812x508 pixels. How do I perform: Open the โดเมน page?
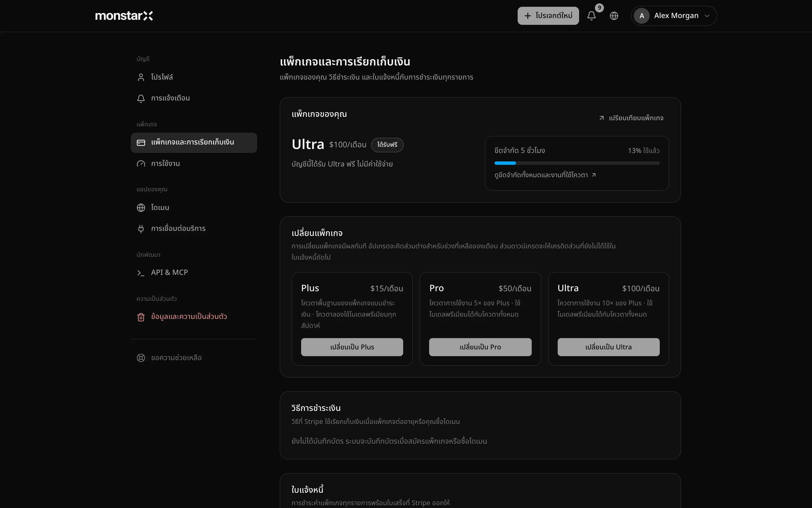click(194, 208)
